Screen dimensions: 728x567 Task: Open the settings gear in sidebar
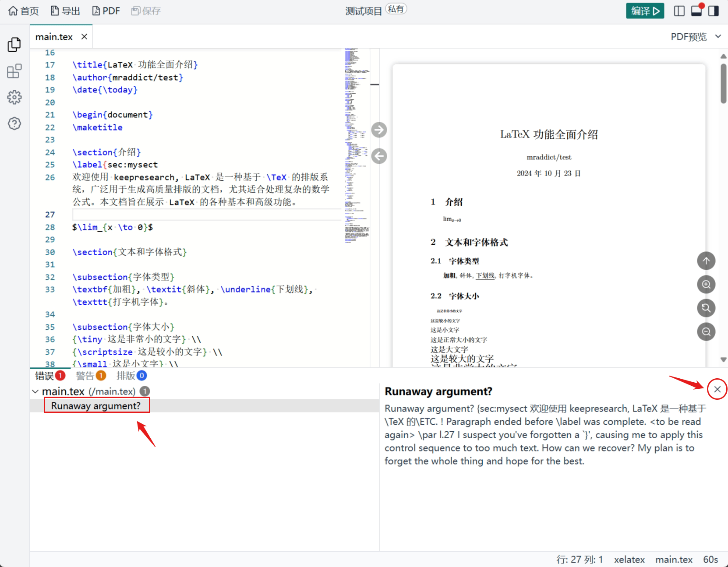[14, 97]
